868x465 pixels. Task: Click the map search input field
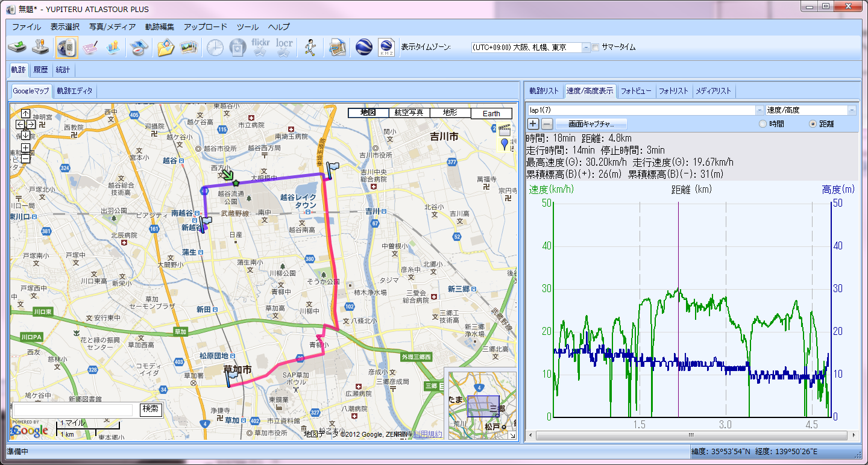pos(73,410)
